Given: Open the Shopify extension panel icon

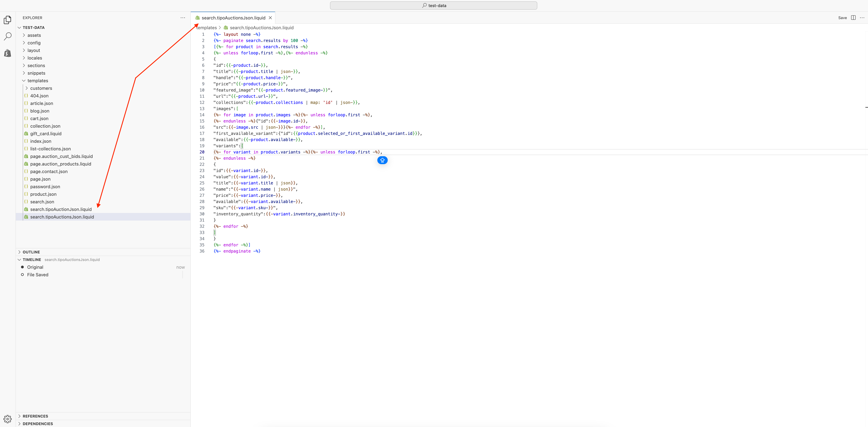Looking at the screenshot, I should click(x=7, y=53).
